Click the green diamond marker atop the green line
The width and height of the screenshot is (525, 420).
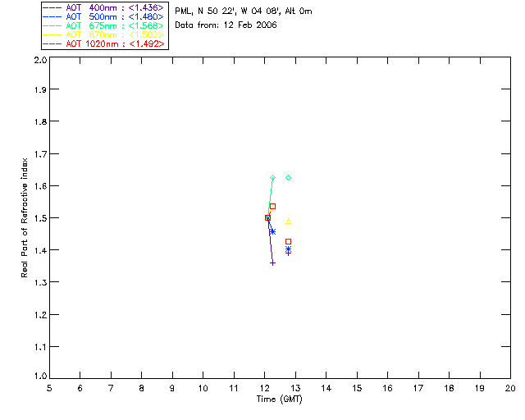[x=272, y=177]
